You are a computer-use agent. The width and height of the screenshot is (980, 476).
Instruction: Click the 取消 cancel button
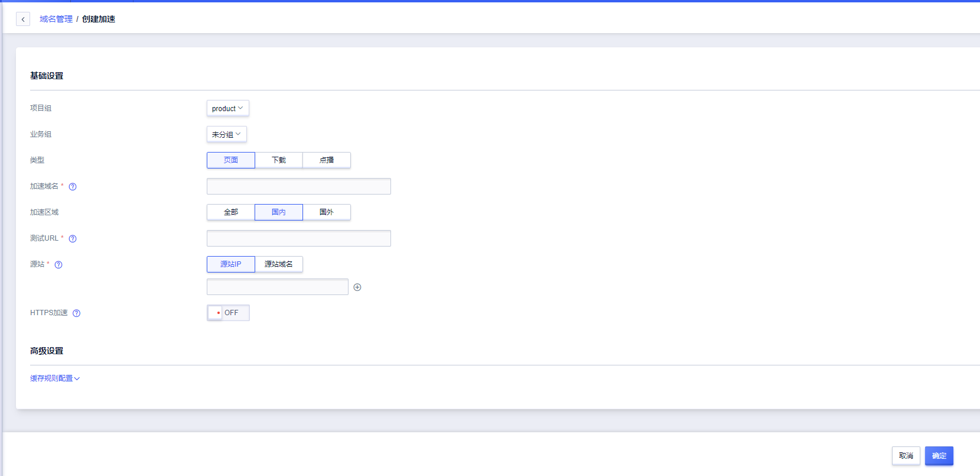tap(906, 456)
